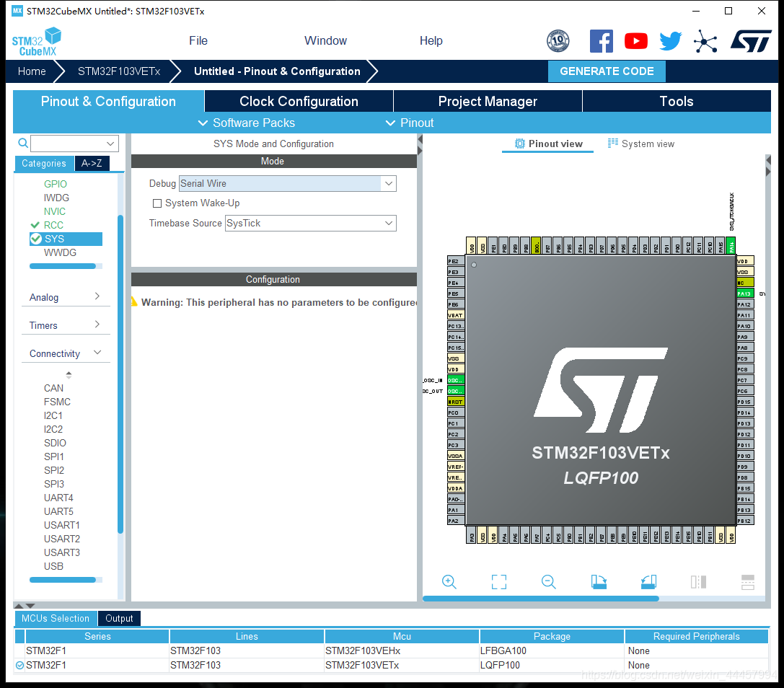Click the vertical flip view icon

tap(698, 582)
